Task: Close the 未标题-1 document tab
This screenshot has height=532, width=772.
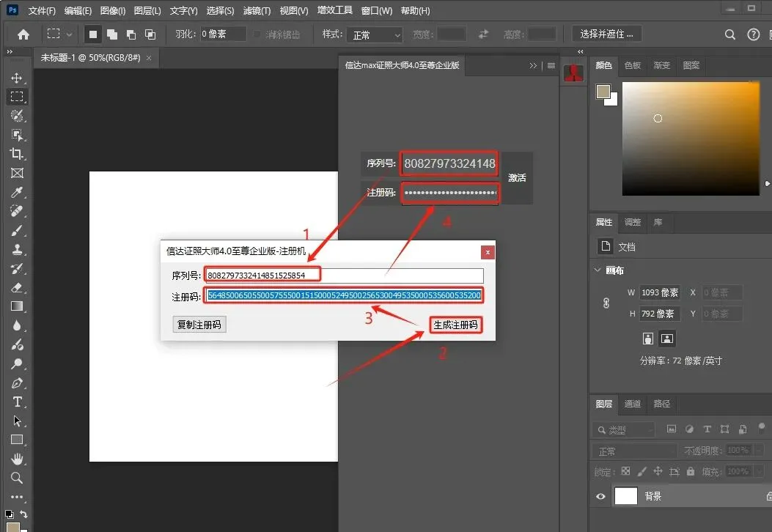Action: (x=149, y=58)
